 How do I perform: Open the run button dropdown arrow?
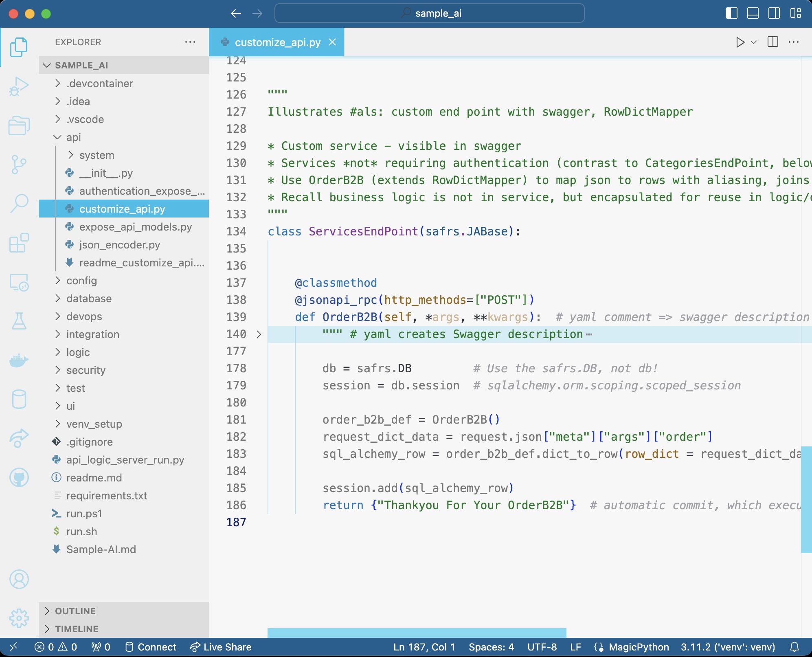(x=754, y=42)
